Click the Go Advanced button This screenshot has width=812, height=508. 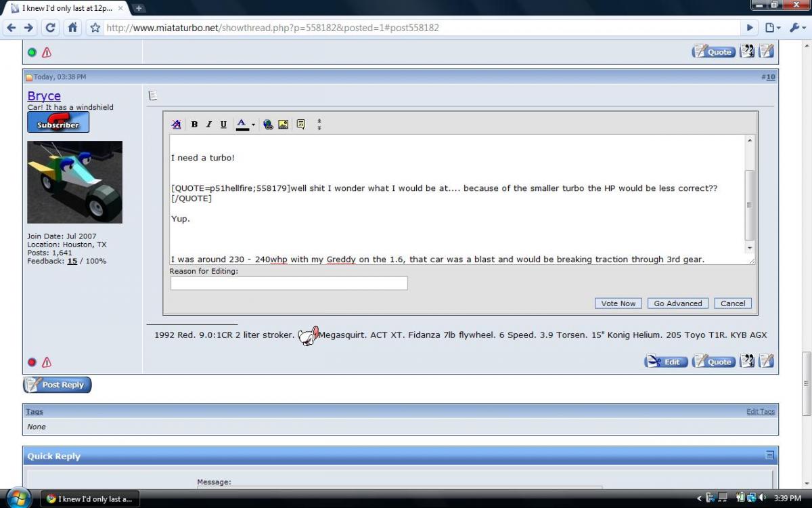tap(678, 303)
